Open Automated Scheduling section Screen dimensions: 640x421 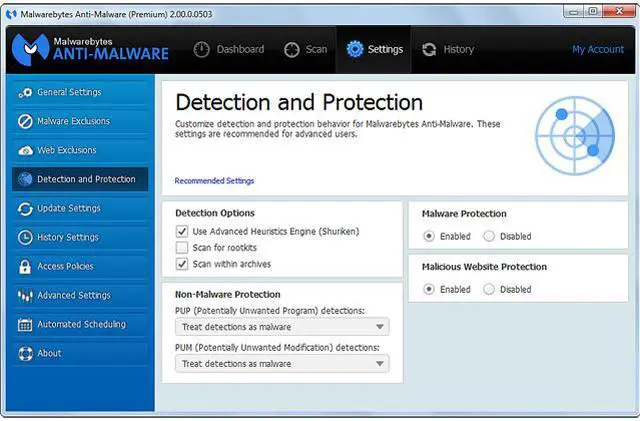pos(80,324)
